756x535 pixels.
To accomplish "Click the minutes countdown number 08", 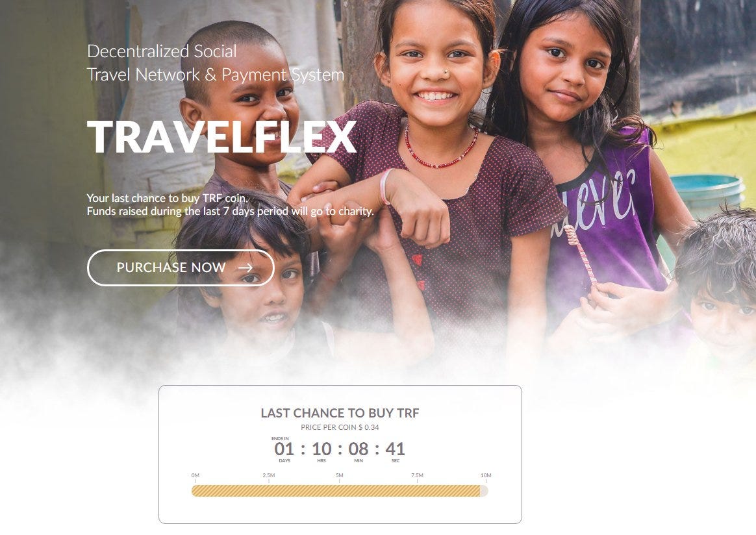I will [x=359, y=449].
